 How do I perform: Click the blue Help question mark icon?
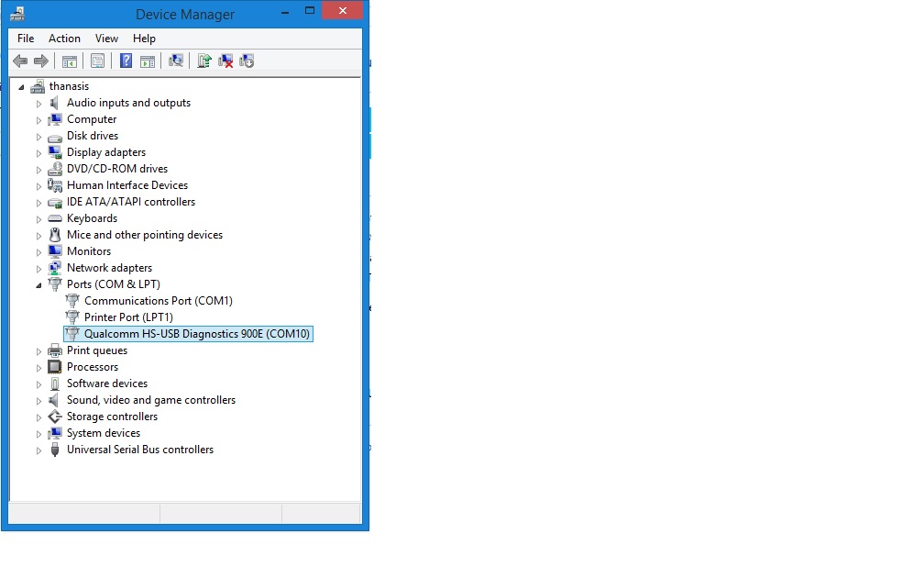126,61
